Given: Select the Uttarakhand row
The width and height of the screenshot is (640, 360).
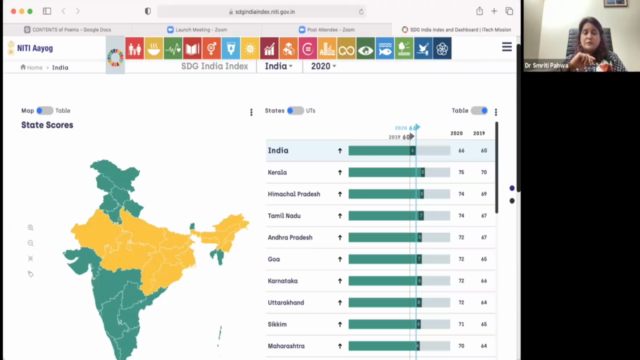Looking at the screenshot, I should click(380, 302).
